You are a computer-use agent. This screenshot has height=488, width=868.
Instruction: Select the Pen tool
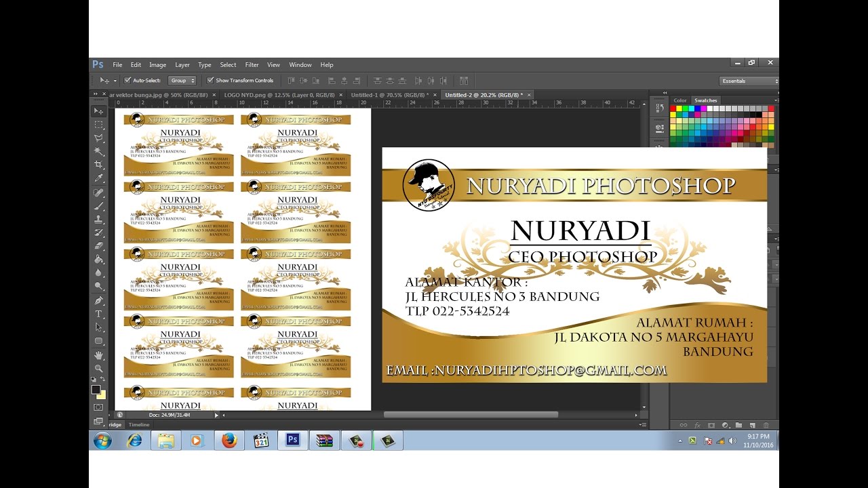(x=99, y=301)
